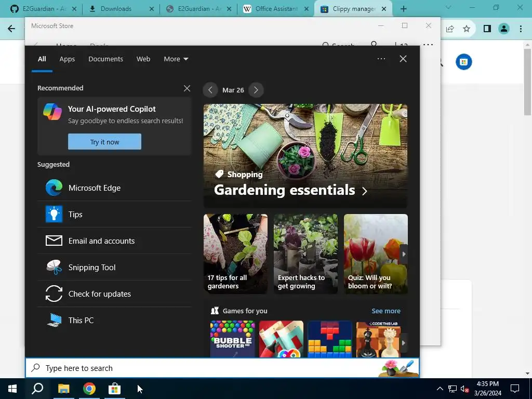This screenshot has height=399, width=532.
Task: Click the taskbar Search magnifier icon
Action: click(37, 389)
